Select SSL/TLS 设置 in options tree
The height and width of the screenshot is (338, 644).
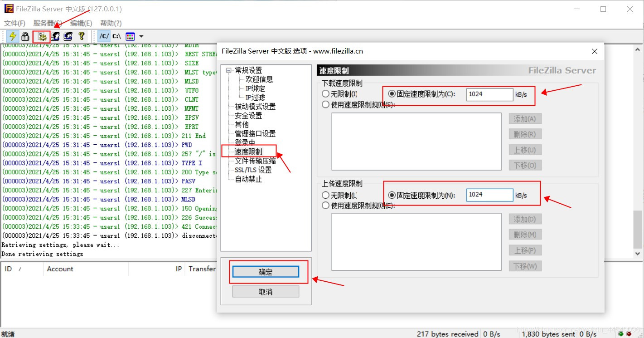(x=253, y=170)
